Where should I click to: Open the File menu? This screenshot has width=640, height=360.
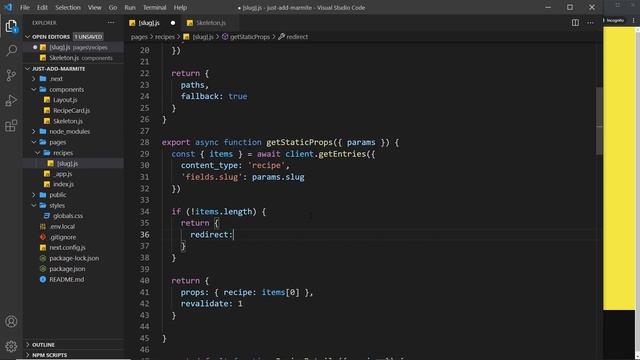[24, 7]
